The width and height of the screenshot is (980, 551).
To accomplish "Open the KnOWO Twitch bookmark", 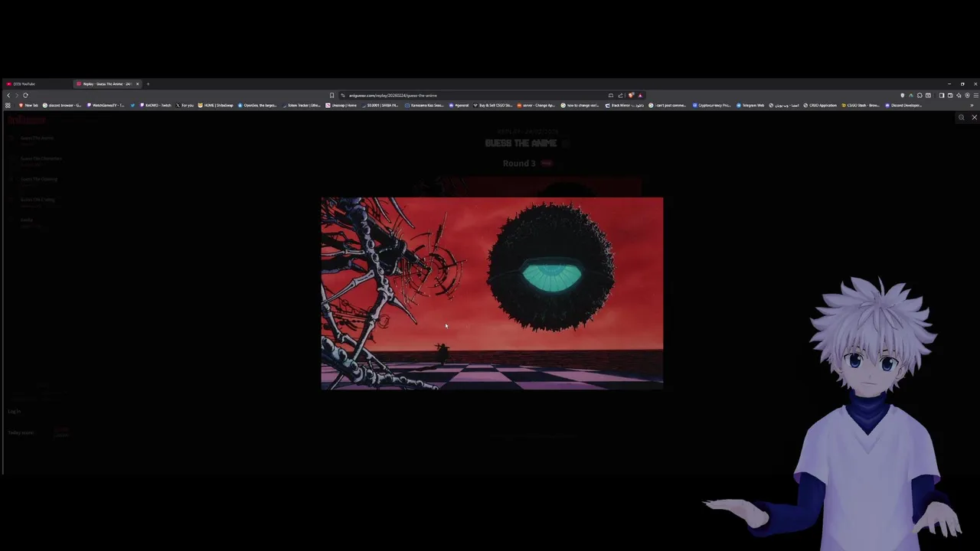I will (x=155, y=105).
